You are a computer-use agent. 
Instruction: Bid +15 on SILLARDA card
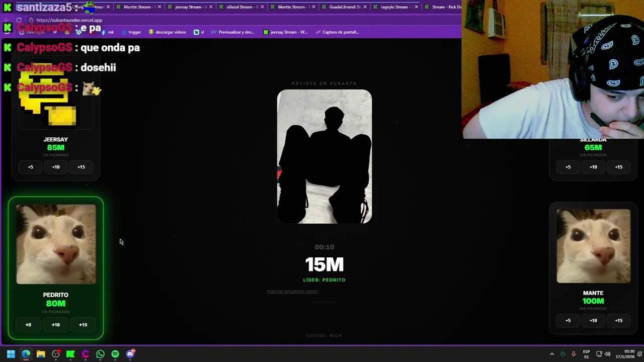[x=618, y=167]
